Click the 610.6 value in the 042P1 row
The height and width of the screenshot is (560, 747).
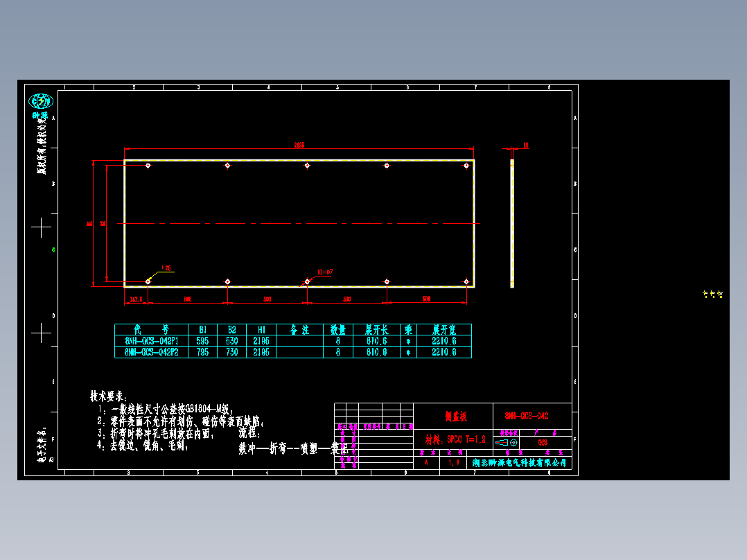click(x=377, y=341)
